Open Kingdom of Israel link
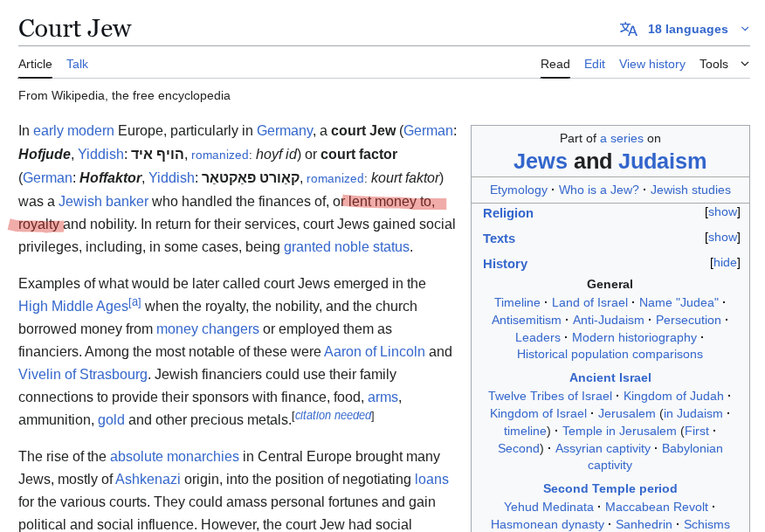The width and height of the screenshot is (765, 532). point(538,414)
